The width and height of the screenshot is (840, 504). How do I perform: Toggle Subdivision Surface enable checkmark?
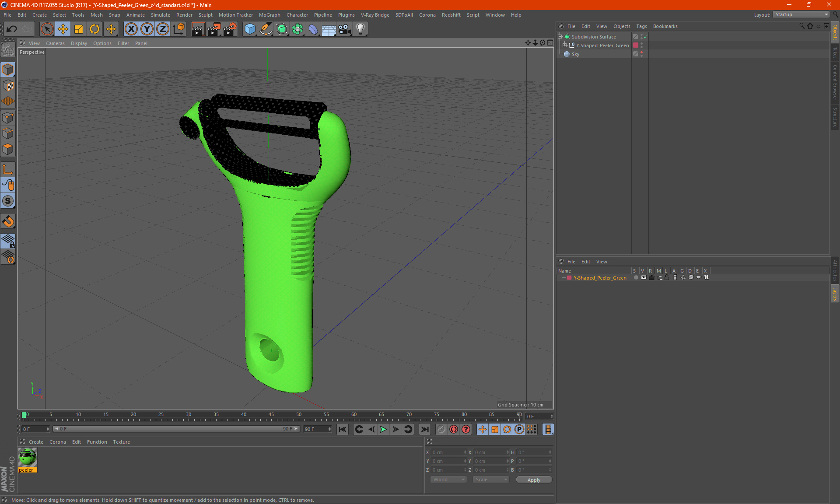tap(646, 37)
